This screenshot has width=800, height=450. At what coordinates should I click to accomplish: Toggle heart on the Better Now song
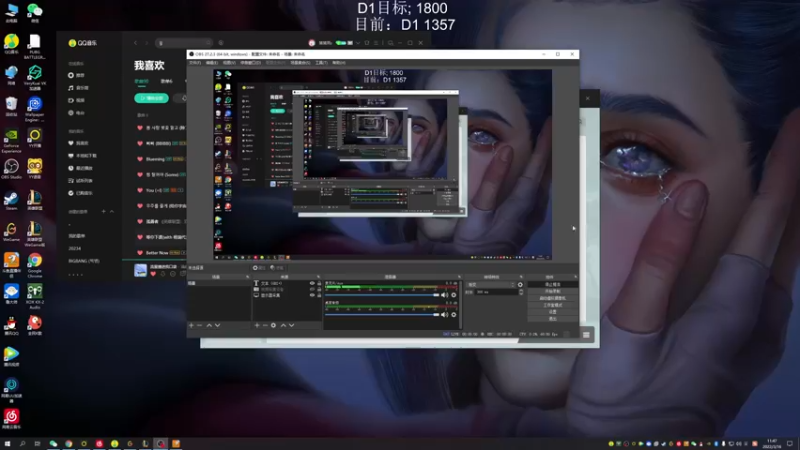pyautogui.click(x=140, y=253)
